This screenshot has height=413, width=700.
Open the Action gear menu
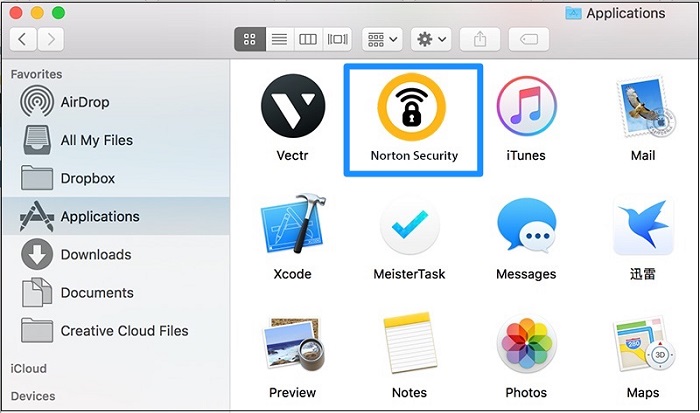[x=431, y=39]
